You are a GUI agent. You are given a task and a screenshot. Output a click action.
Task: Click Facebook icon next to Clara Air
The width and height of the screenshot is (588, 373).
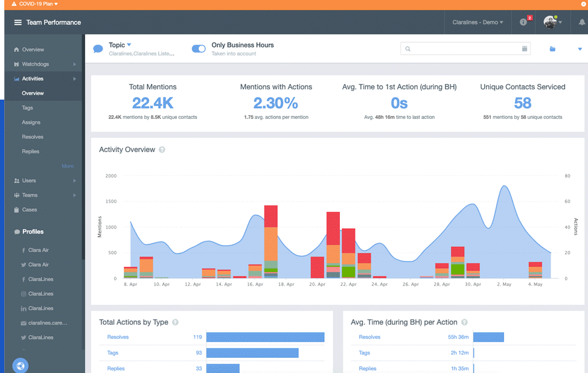point(24,250)
